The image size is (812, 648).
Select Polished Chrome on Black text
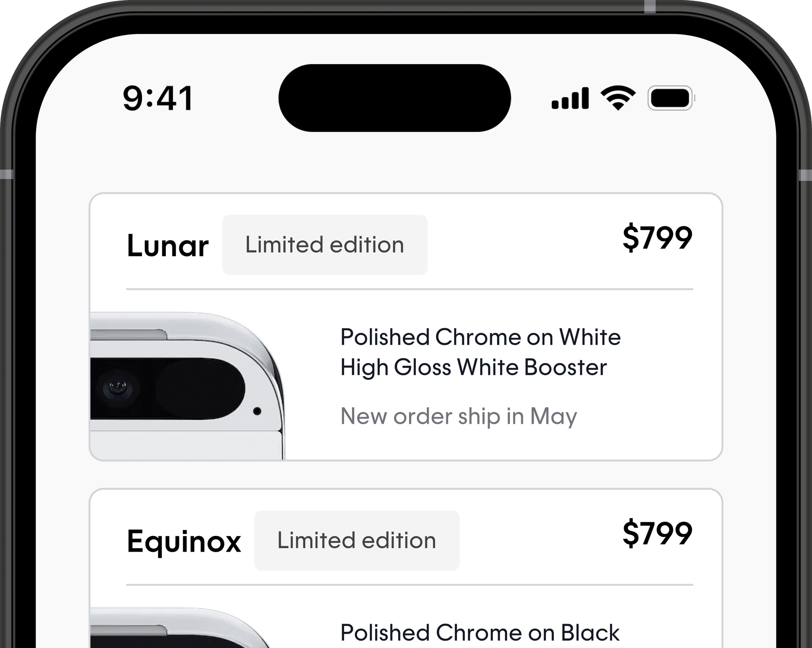tap(480, 633)
